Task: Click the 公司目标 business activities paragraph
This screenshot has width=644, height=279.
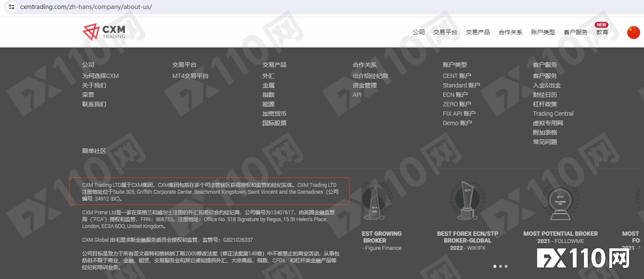Action: [x=211, y=260]
